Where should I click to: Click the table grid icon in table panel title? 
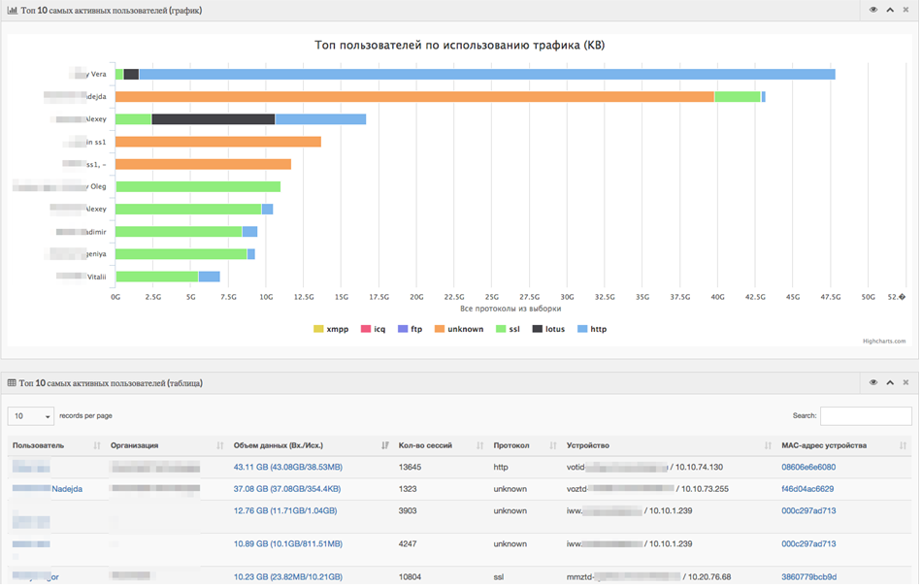[12, 383]
